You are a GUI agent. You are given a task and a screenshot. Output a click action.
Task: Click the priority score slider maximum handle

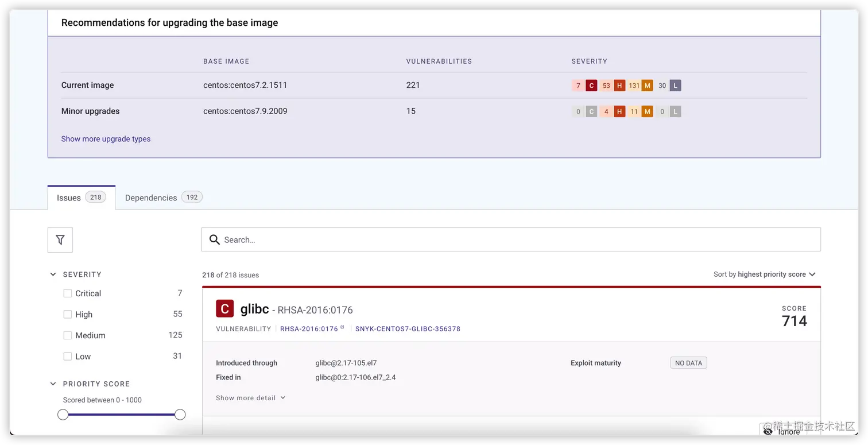pyautogui.click(x=180, y=415)
